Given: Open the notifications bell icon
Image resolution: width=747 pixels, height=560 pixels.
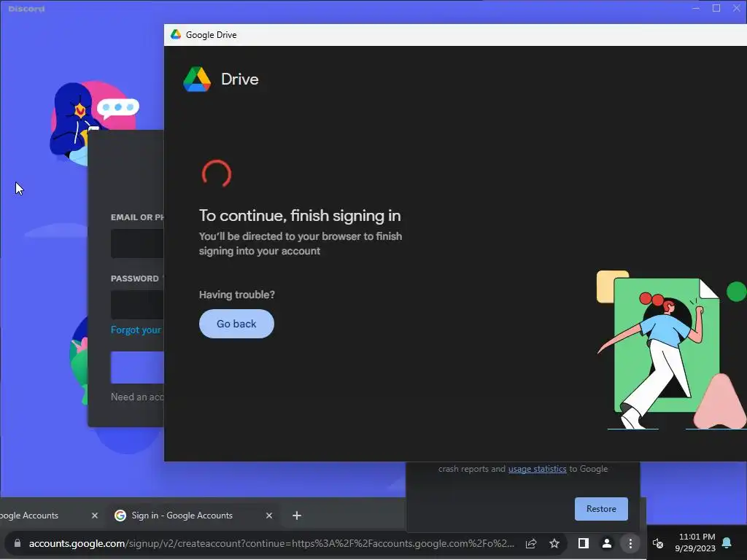Looking at the screenshot, I should [727, 542].
